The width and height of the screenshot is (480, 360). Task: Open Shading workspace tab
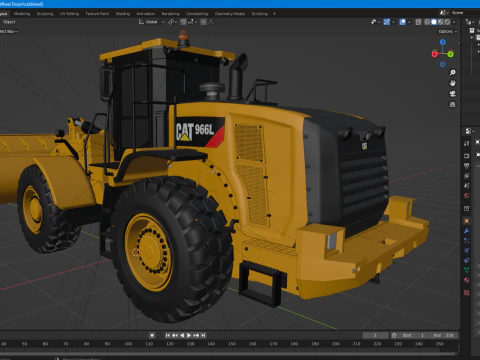pos(123,14)
